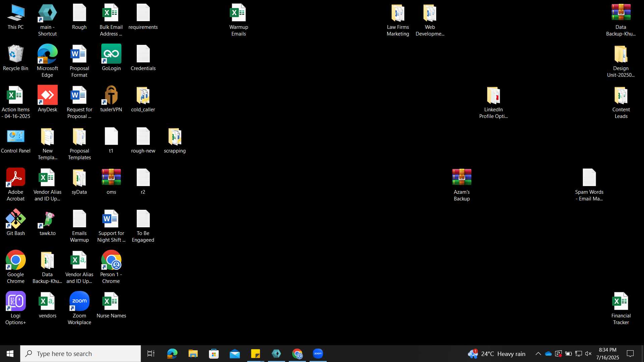Open vendors CSV file

[x=47, y=305]
